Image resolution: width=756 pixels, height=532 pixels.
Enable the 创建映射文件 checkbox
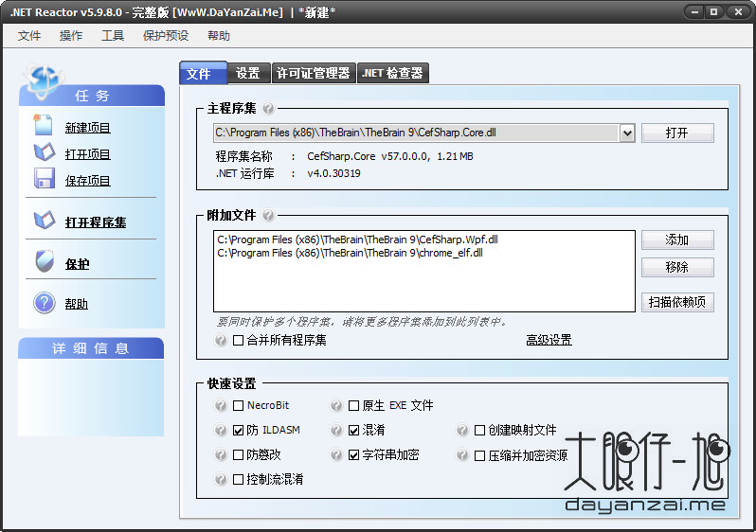(479, 430)
